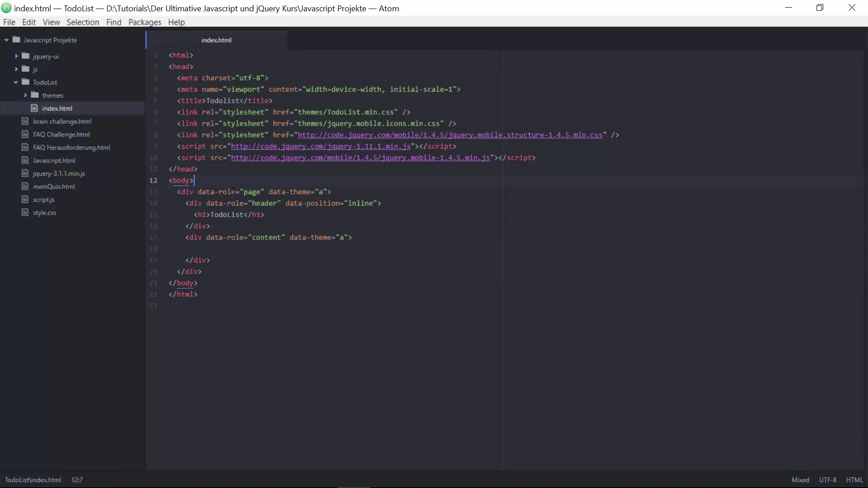Image resolution: width=868 pixels, height=488 pixels.
Task: Open brain challenge.html in tree view
Action: point(62,121)
